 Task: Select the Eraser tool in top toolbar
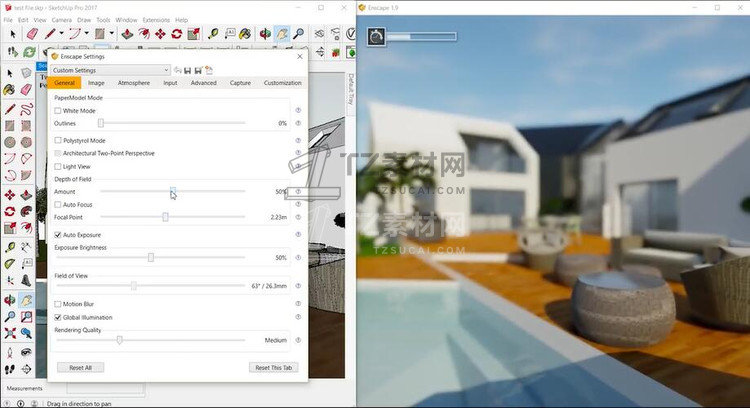(32, 34)
